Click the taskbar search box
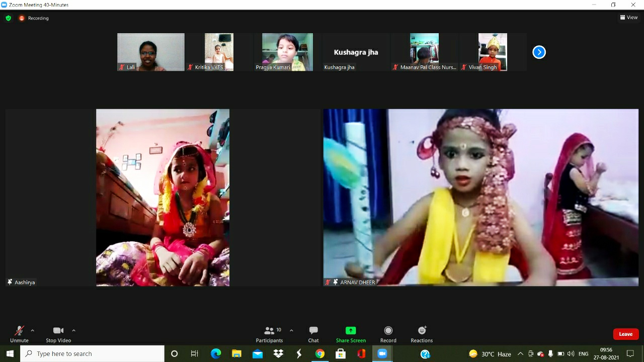This screenshot has height=362, width=644. (x=92, y=354)
